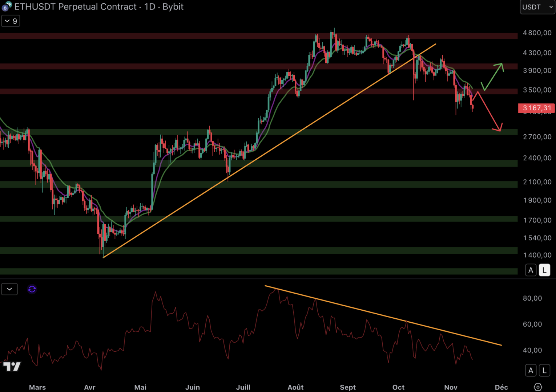Open chart settings with the gear icon
This screenshot has height=392, width=556.
(x=538, y=387)
